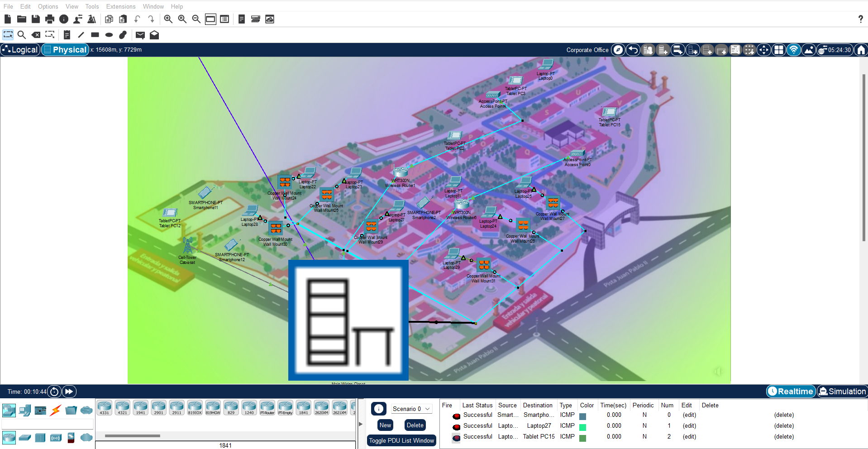Screen dimensions: 868x449
Task: Toggle Realtime mode
Action: pyautogui.click(x=791, y=392)
